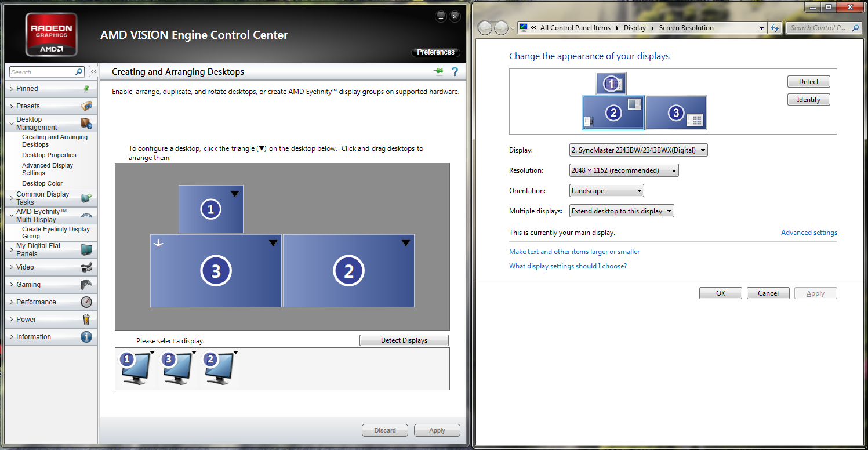Open desktop 1 triangle menu in arrangement area

pos(234,194)
